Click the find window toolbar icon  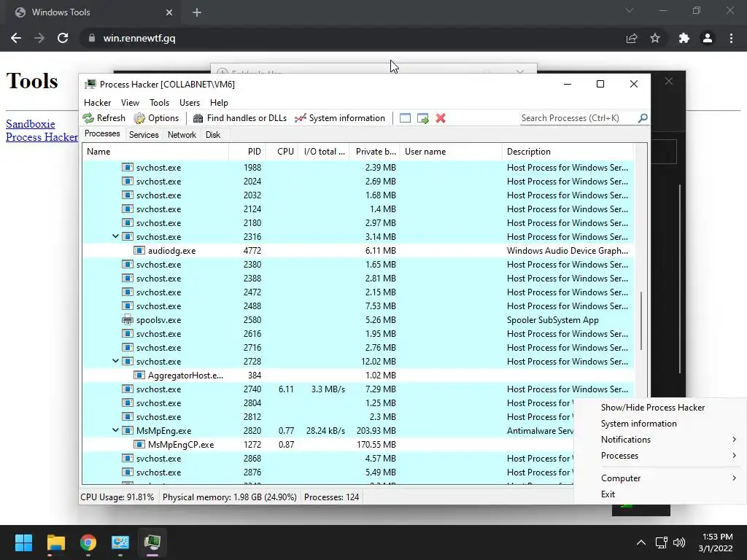click(x=405, y=118)
